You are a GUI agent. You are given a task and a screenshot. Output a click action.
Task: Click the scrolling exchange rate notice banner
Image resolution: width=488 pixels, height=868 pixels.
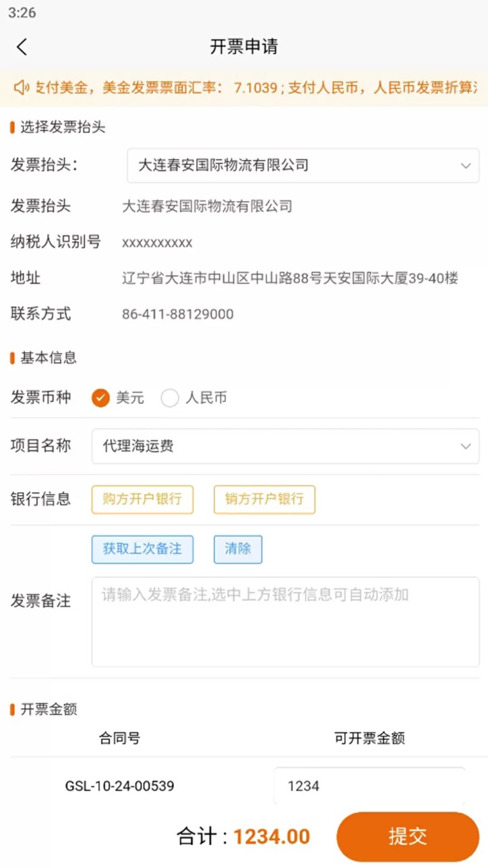[244, 88]
